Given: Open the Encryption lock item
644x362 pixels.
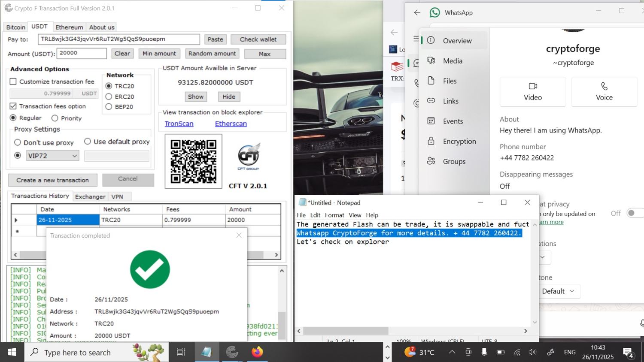Looking at the screenshot, I should 431,141.
